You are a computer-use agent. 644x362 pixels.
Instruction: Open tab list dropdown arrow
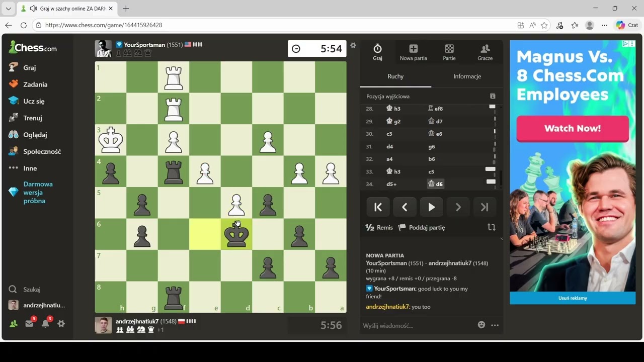pos(9,9)
